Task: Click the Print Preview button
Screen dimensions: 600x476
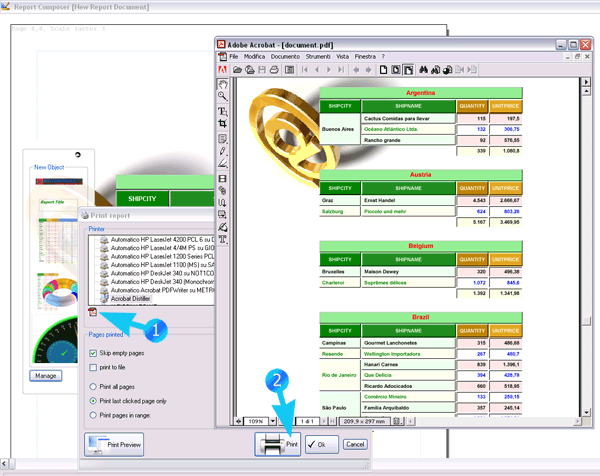Action: coord(114,445)
